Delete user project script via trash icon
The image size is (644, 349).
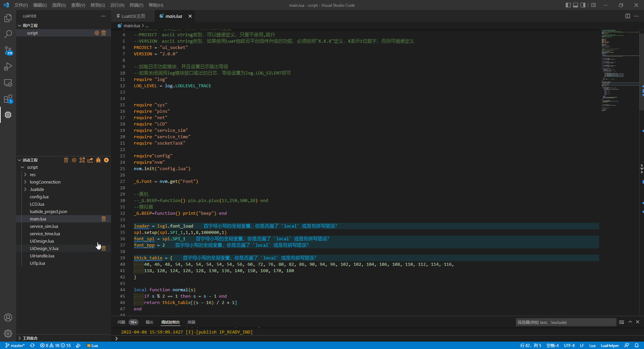coord(104,33)
